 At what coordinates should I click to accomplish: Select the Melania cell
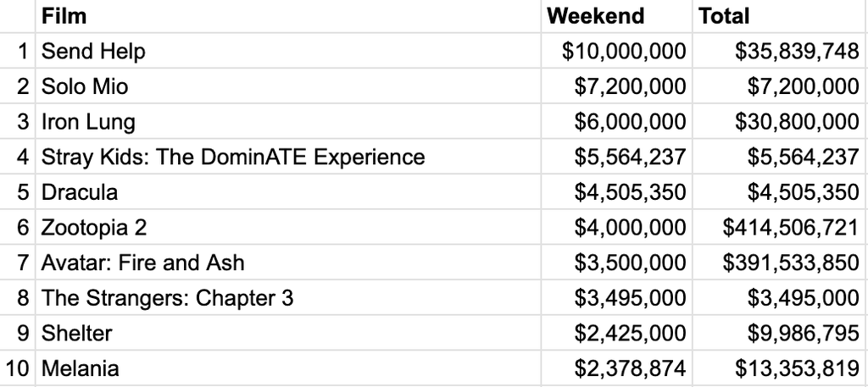(x=288, y=368)
